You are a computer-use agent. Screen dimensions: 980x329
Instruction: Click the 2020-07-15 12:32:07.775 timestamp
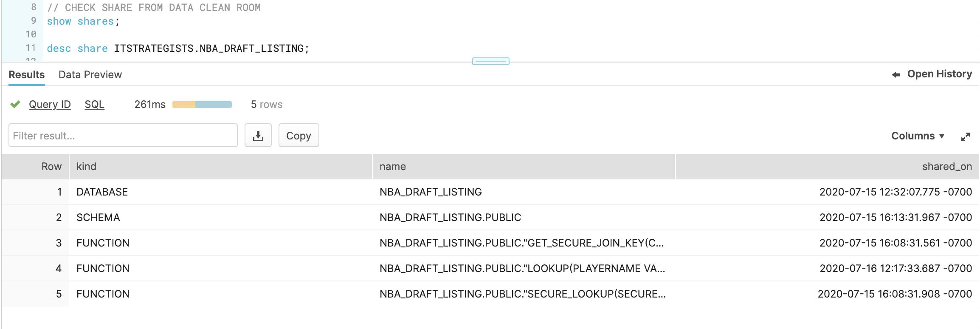(x=896, y=192)
